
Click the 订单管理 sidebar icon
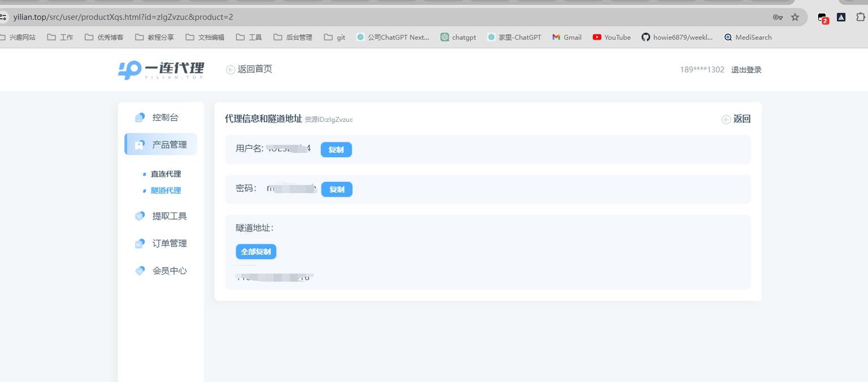(140, 243)
